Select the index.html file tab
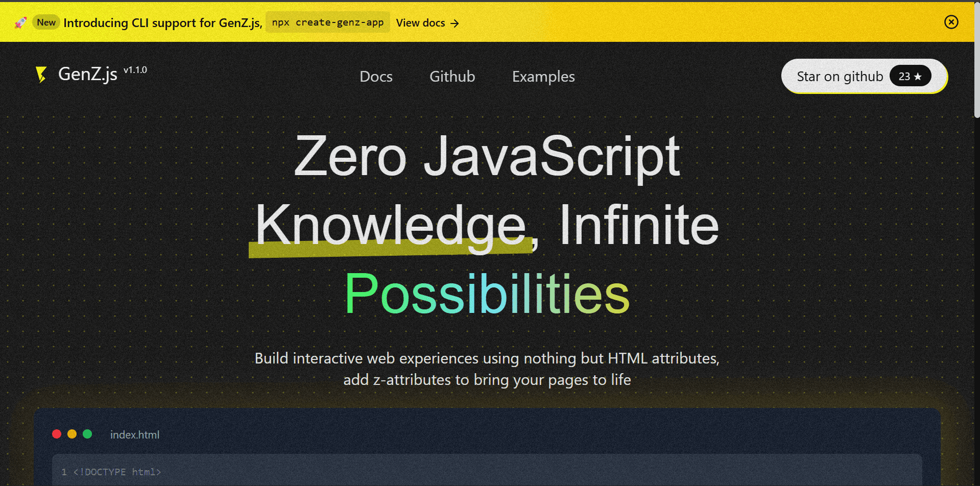980x486 pixels. (x=135, y=434)
